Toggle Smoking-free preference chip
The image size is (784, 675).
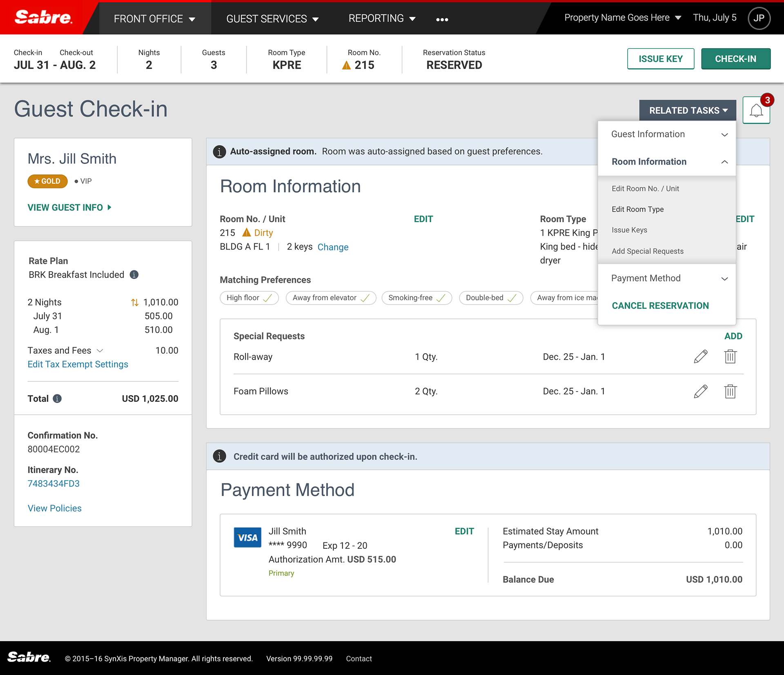pyautogui.click(x=416, y=298)
